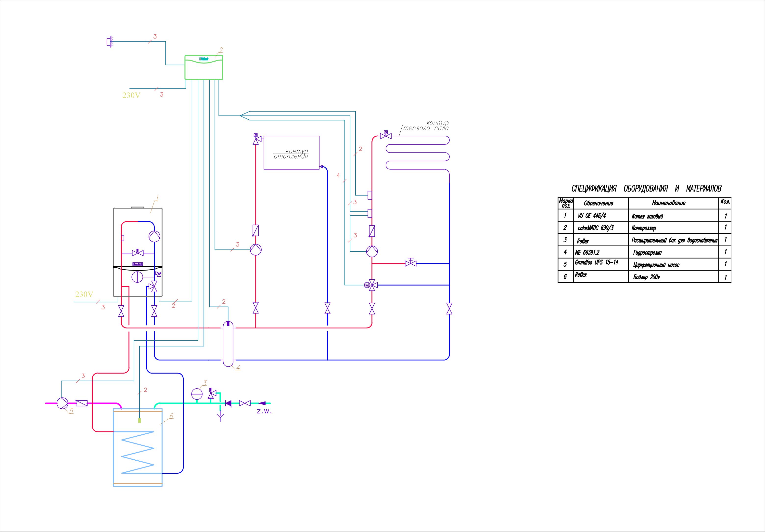The width and height of the screenshot is (765, 532).
Task: Click the boiler supply shutoff valve on red pipe
Action: [121, 311]
